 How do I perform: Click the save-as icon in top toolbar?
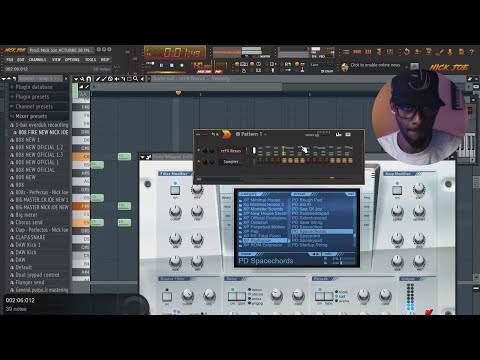tap(418, 52)
